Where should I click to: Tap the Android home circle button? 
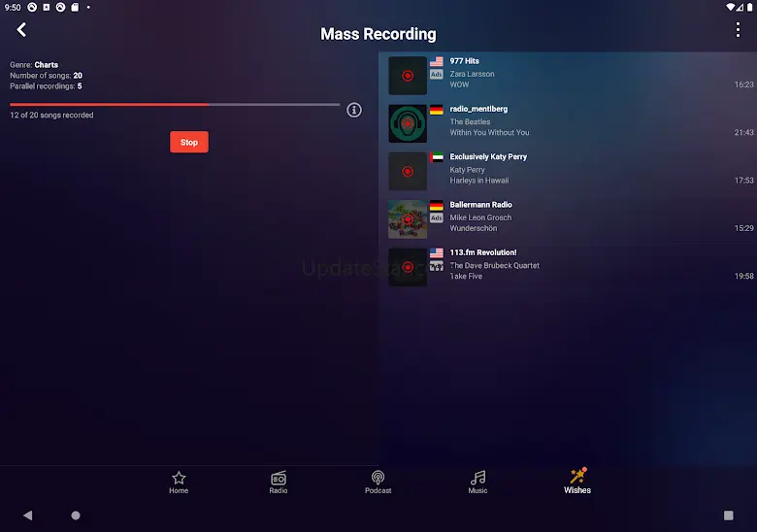point(76,515)
